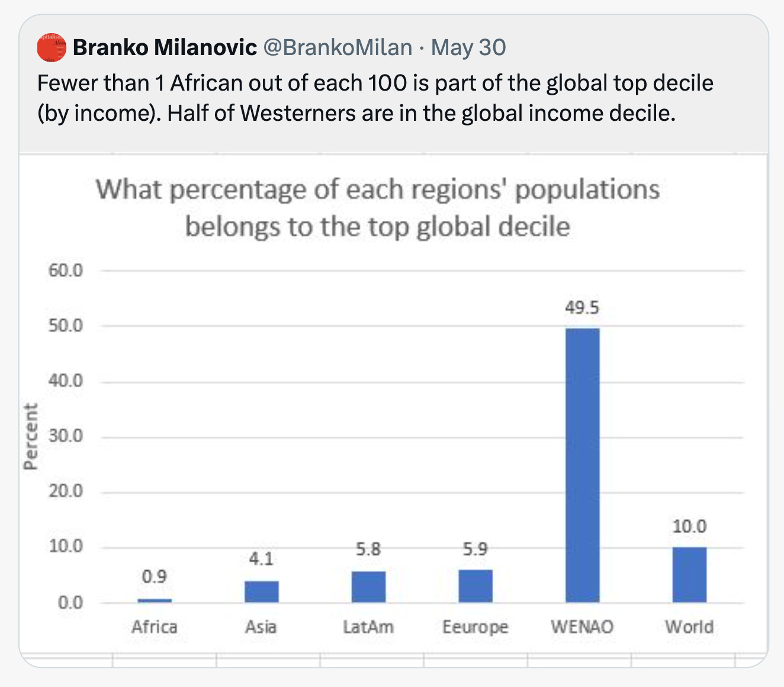Select the Eeurope bar in the chart
The height and width of the screenshot is (687, 784).
tap(475, 586)
